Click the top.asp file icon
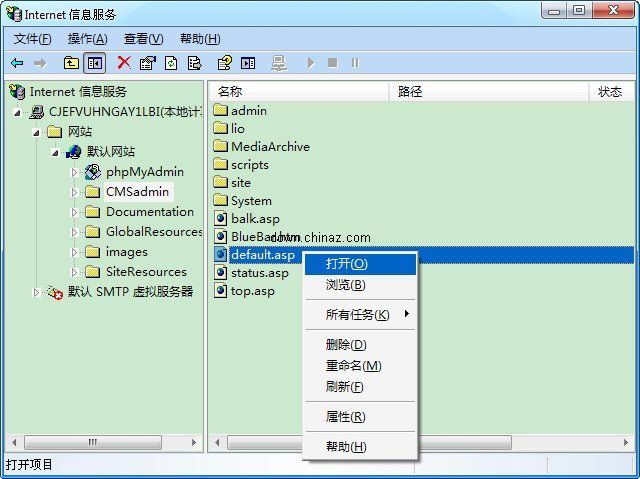640x479 pixels. [220, 291]
